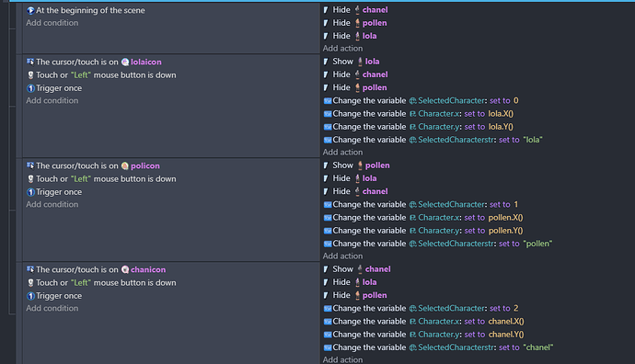Select the 'Trigger once' text in the chanicon event
This screenshot has width=635, height=364.
[59, 296]
